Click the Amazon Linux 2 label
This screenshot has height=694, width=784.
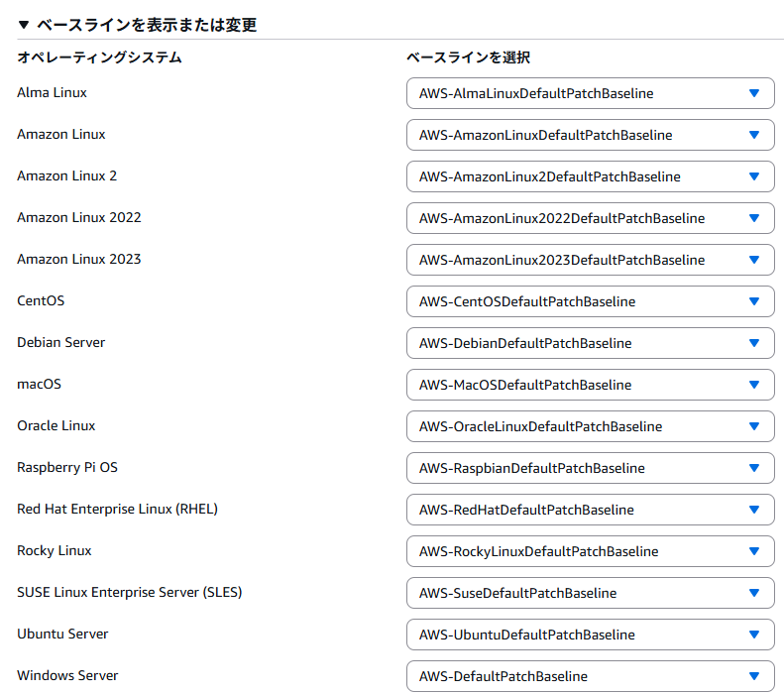point(67,175)
